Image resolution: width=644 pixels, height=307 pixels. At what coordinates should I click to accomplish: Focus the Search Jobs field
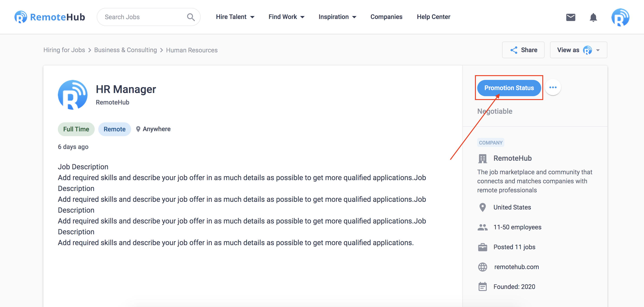pos(148,17)
